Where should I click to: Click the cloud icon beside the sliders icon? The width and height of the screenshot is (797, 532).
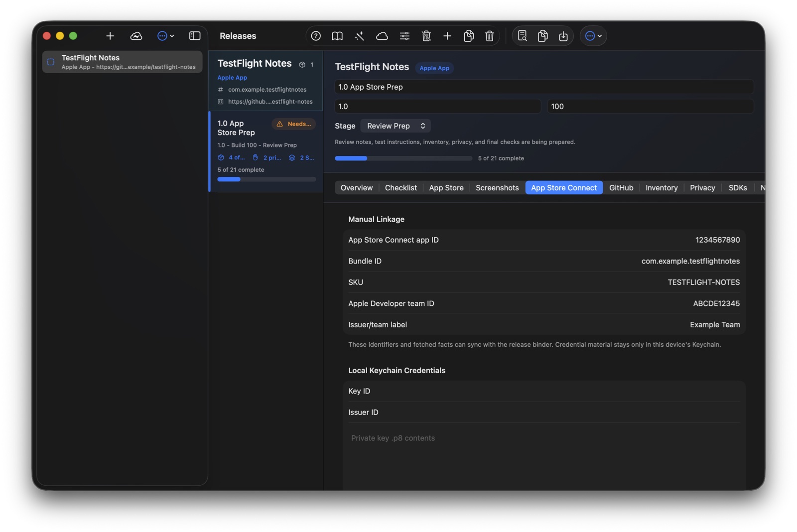382,36
